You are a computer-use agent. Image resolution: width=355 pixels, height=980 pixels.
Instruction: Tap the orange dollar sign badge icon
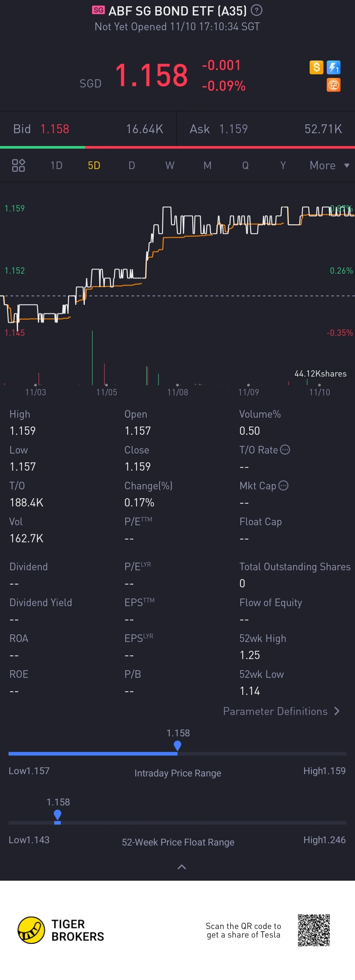coord(316,67)
